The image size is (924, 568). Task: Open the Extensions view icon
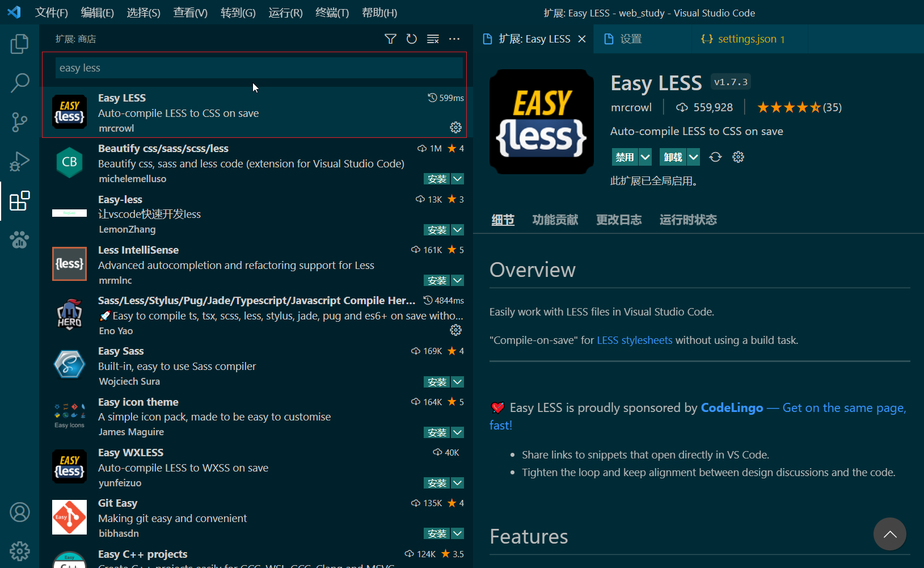point(19,201)
